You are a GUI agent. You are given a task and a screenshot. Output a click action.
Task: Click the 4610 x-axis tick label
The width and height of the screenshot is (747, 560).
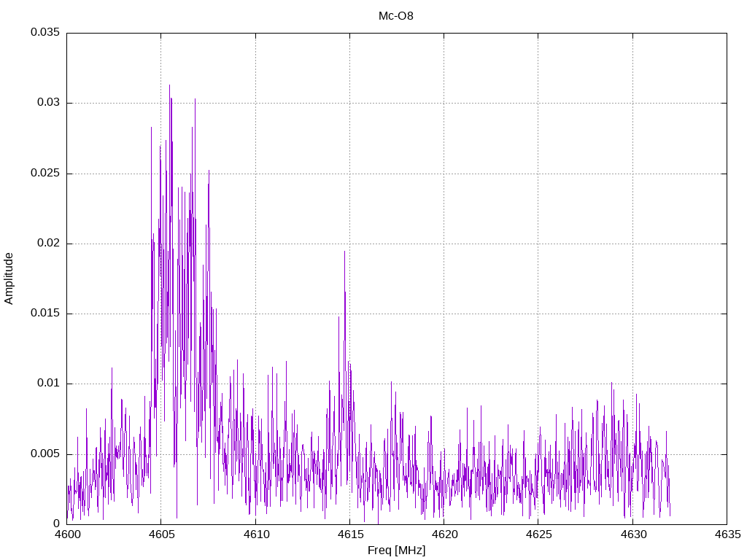tap(255, 534)
